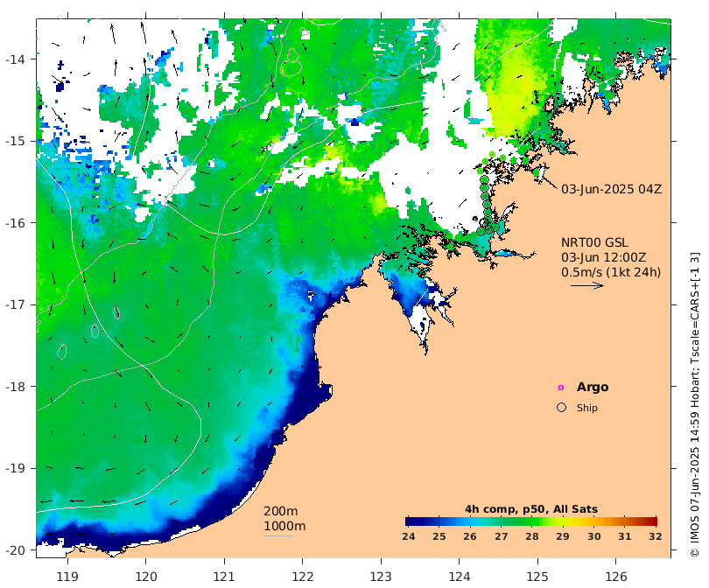Click the colorbar label '24'

[x=408, y=536]
